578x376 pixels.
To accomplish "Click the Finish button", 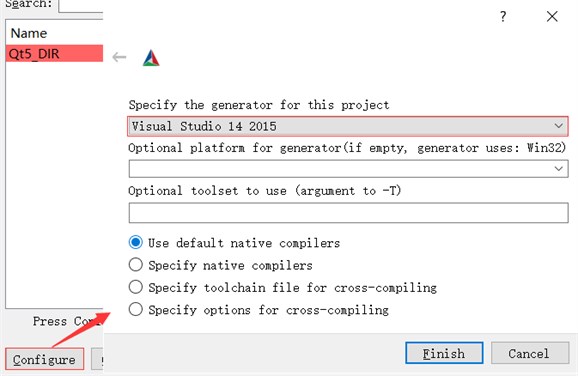I will (x=444, y=353).
